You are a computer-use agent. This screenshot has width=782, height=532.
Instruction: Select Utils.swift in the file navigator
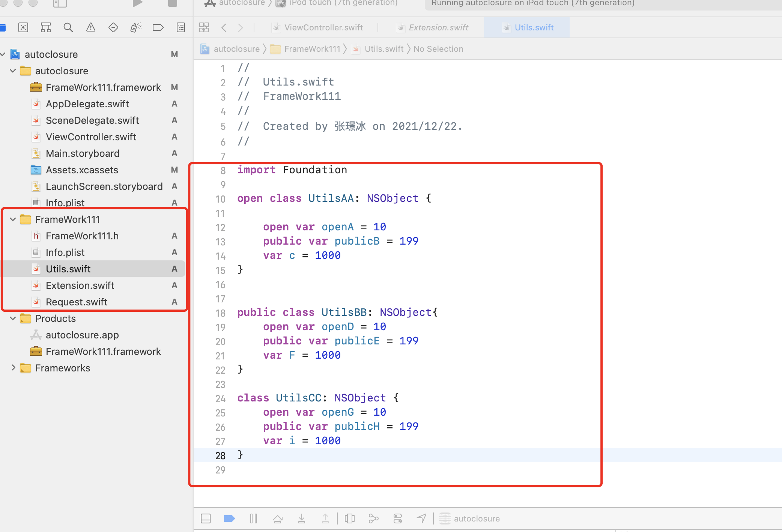(x=68, y=268)
